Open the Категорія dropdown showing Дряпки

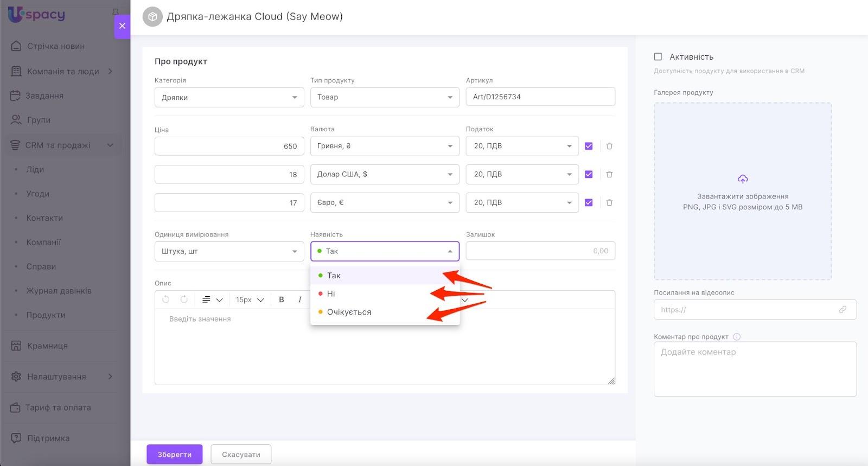click(229, 98)
